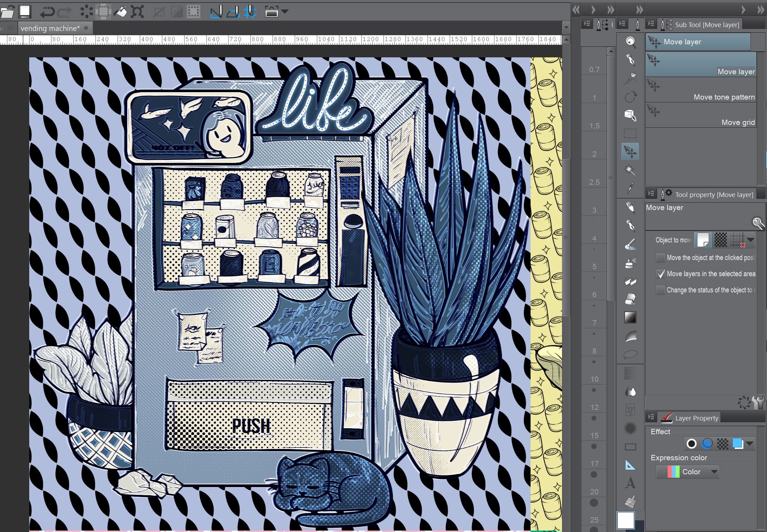Expand the Object to move dropdown arrow
767x532 pixels.
click(750, 240)
